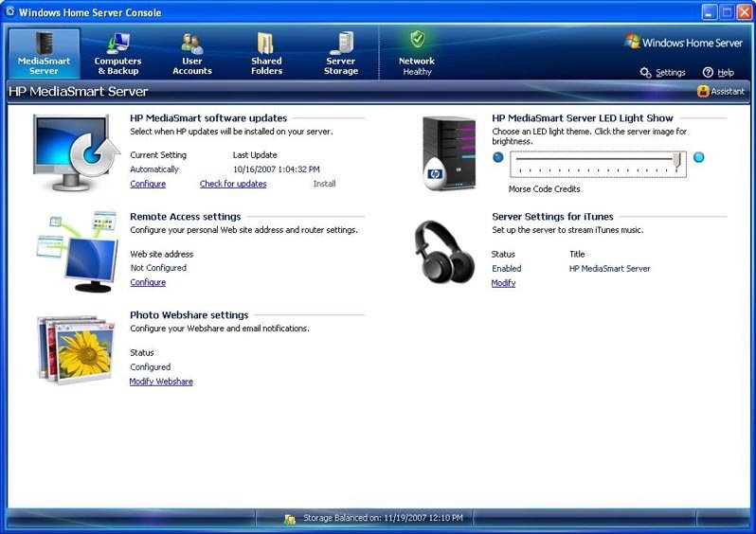
Task: Click the 'Automatically' current setting value
Action: tap(154, 169)
